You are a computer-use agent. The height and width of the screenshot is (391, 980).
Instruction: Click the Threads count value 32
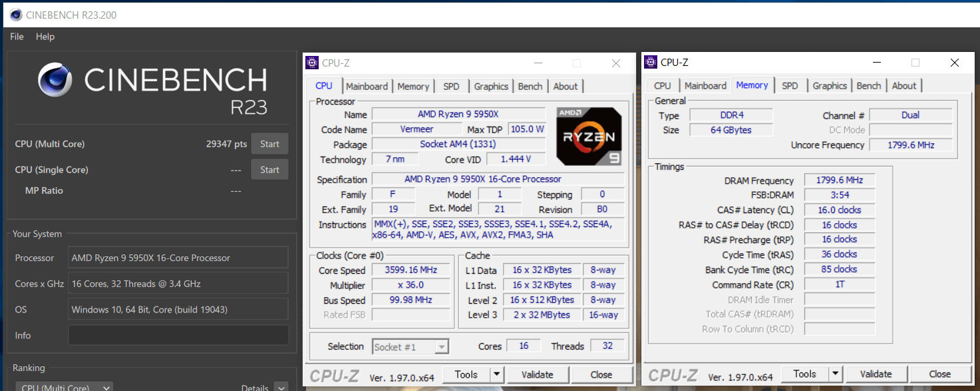pyautogui.click(x=607, y=346)
